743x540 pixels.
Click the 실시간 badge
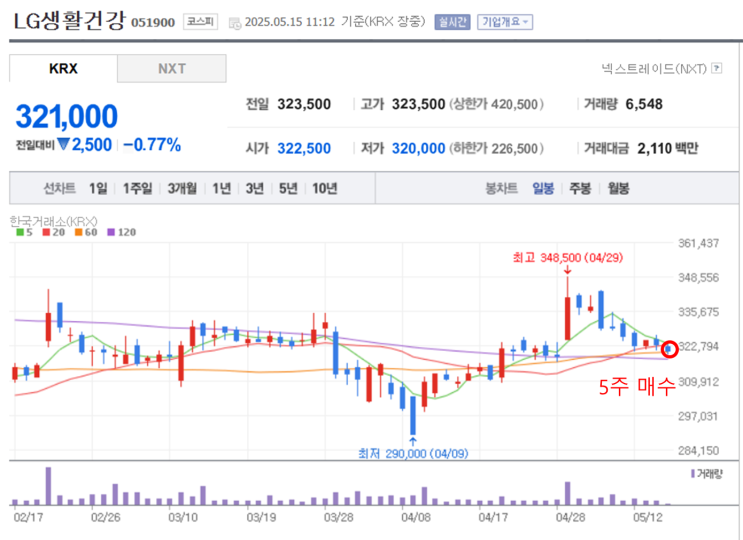(x=452, y=22)
